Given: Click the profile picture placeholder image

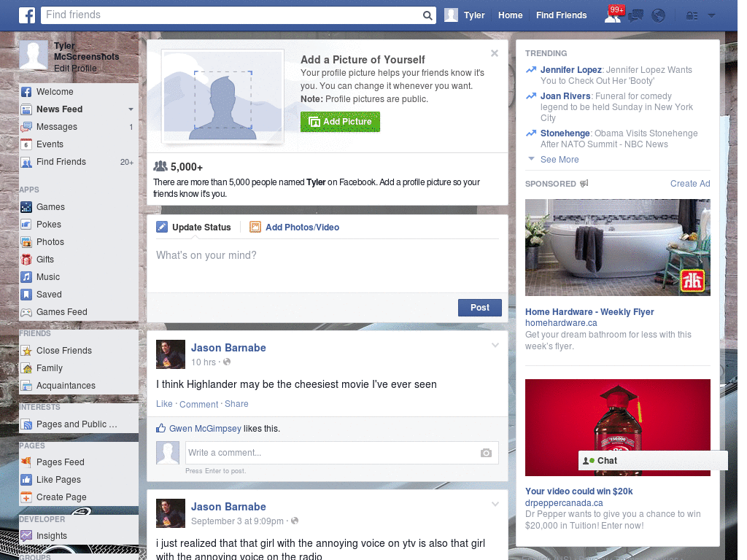Looking at the screenshot, I should click(222, 97).
